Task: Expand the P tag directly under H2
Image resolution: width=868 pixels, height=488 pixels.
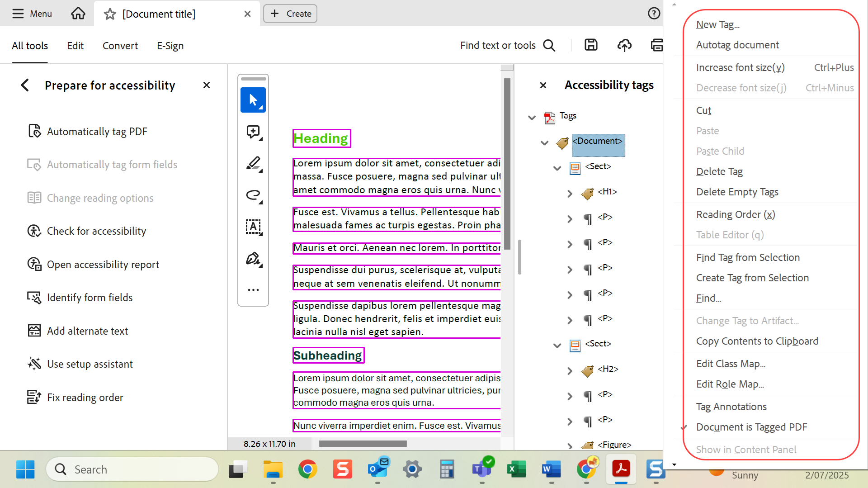Action: 570,396
